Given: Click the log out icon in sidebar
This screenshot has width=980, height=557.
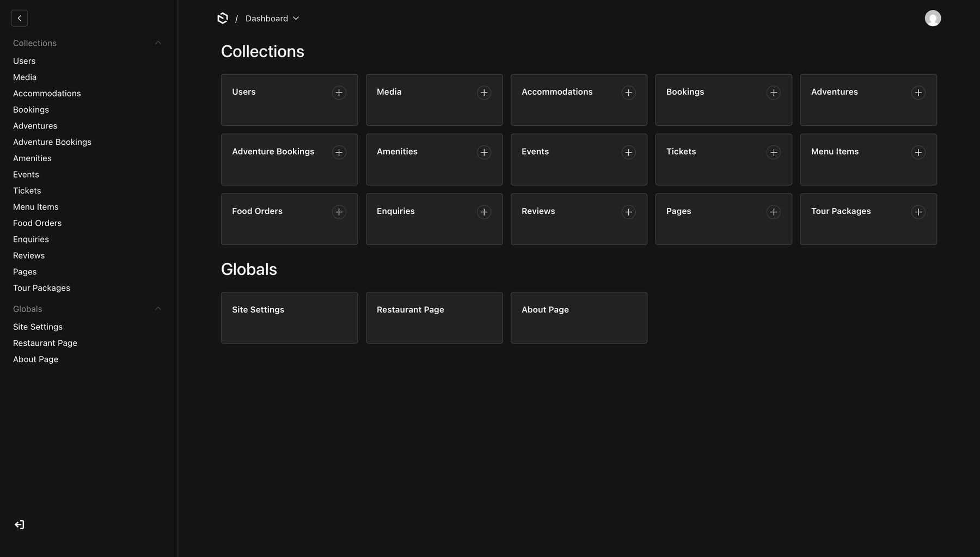Looking at the screenshot, I should (20, 525).
